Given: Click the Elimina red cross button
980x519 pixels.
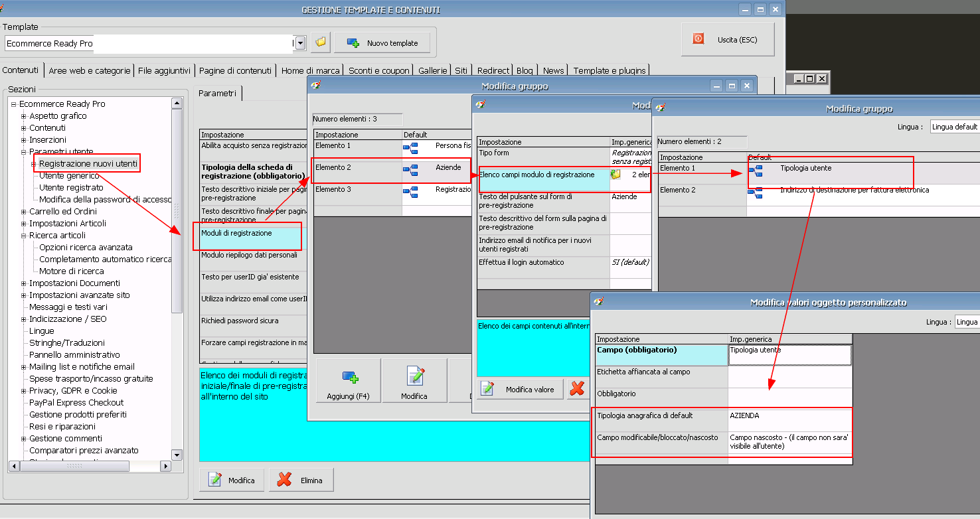Looking at the screenshot, I should 301,480.
